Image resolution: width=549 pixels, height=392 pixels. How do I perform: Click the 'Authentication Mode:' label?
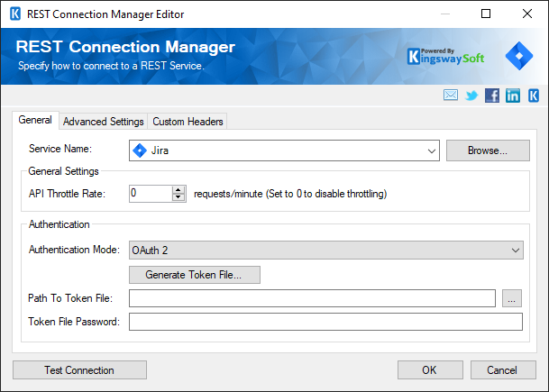(74, 250)
